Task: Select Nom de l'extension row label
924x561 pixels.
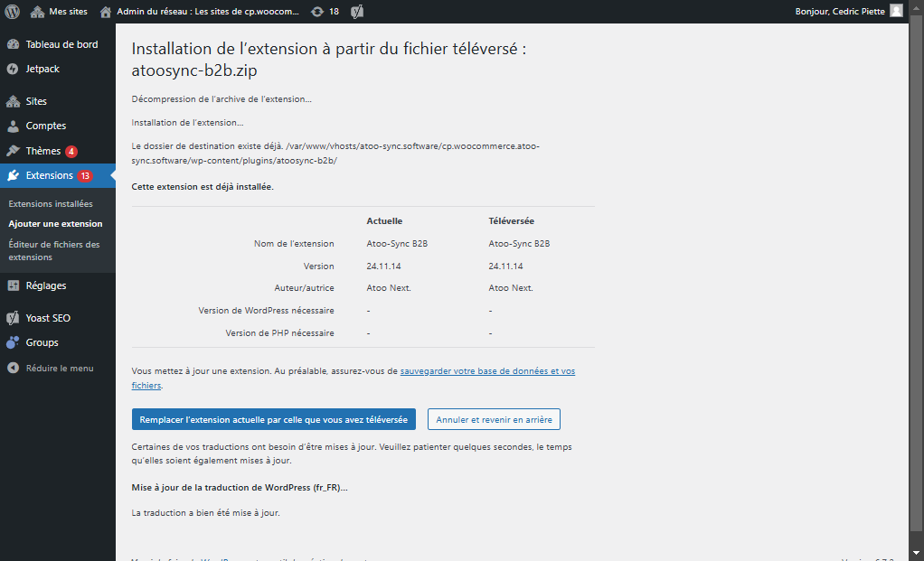Action: tap(294, 243)
